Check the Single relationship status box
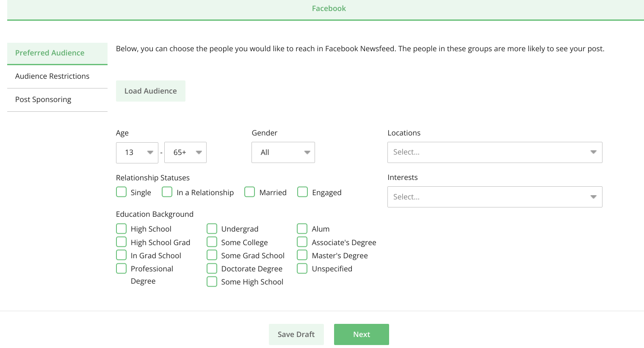Viewport: 644px width, 348px height. coord(122,192)
